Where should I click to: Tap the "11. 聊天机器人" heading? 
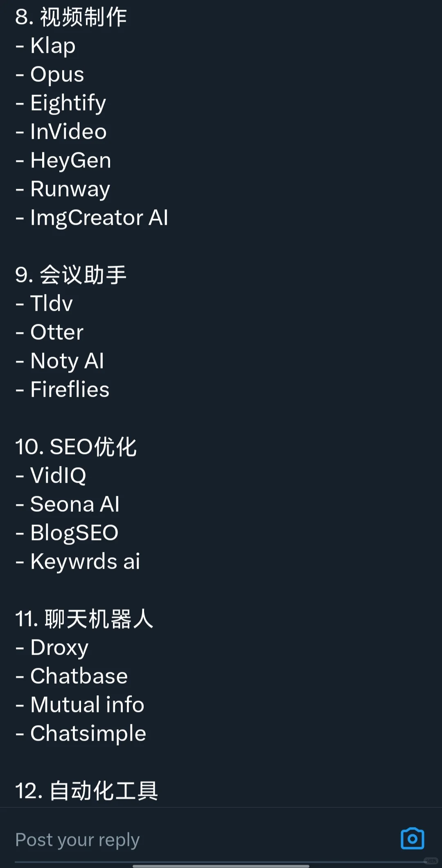click(x=84, y=619)
